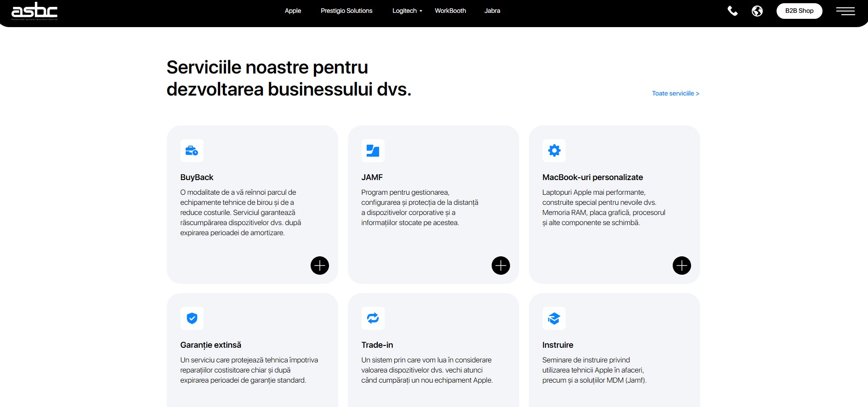Click the BuyBack description starting 'O modalitate de a vă reînnoi'
868x407 pixels.
click(241, 213)
